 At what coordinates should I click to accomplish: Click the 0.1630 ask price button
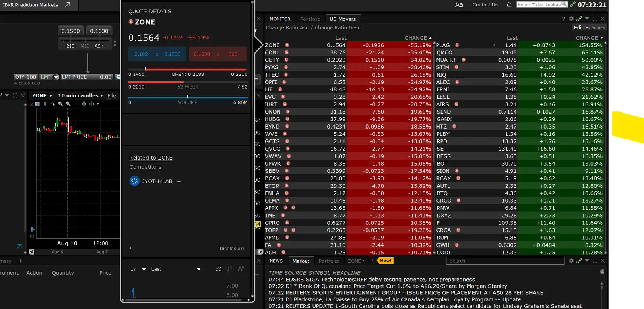[99, 31]
